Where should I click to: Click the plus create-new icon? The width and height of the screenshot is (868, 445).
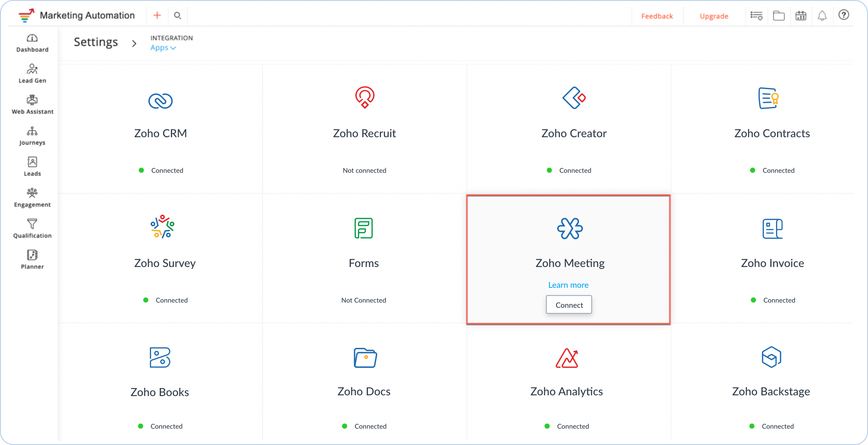(x=157, y=15)
